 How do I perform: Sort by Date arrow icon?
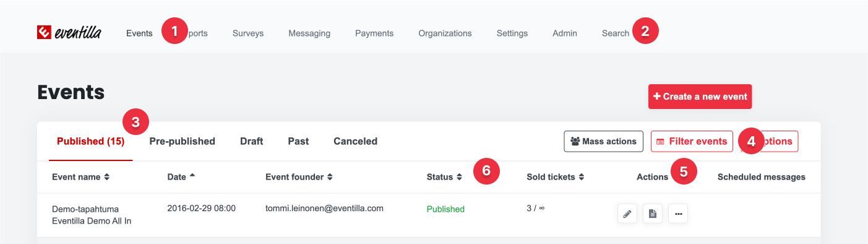[192, 176]
